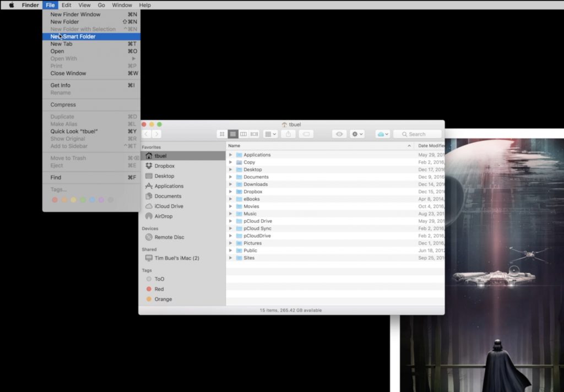Screen dimensions: 564x392
Task: Choose Quick Look "tbuel" menu item
Action: tap(91, 131)
